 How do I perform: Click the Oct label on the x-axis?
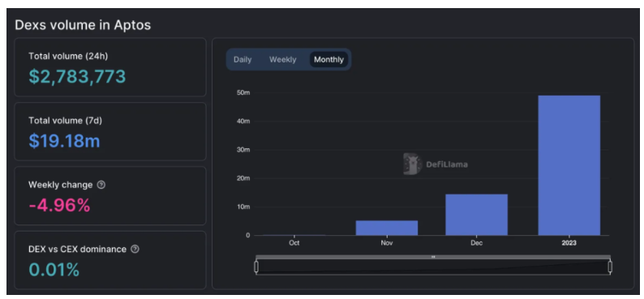tap(294, 243)
